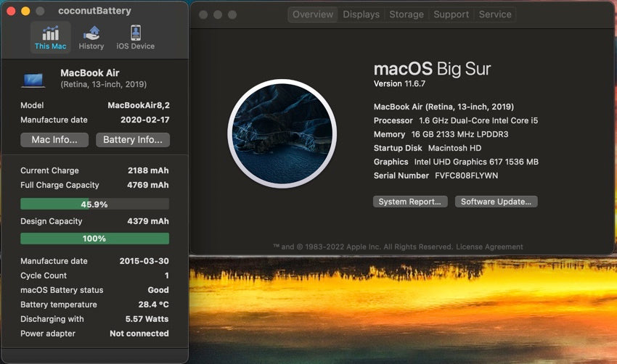Click the Battery Info... button
This screenshot has height=364, width=617.
pyautogui.click(x=133, y=139)
